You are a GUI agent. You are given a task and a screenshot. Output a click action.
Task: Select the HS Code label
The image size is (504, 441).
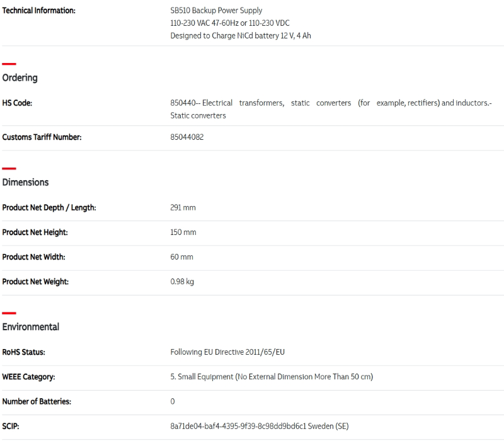coord(17,103)
